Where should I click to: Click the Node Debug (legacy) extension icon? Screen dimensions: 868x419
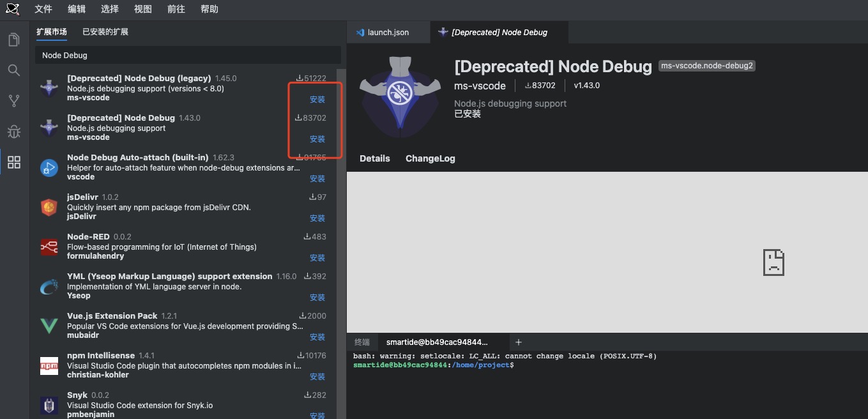pos(49,88)
